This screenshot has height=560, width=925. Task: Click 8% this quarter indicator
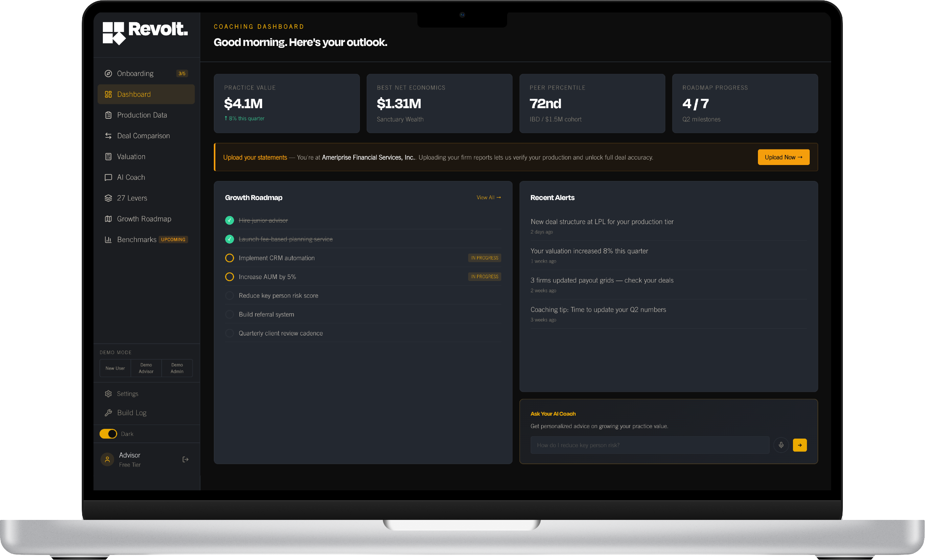(x=244, y=118)
